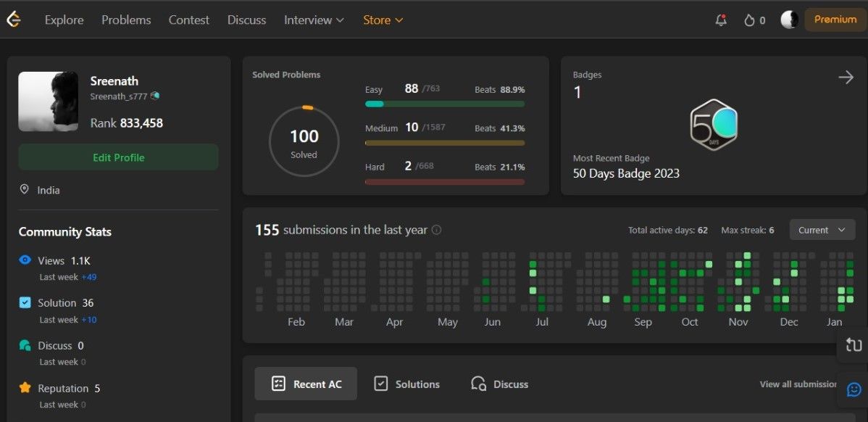The height and width of the screenshot is (422, 868).
Task: Open the chat support smiley icon
Action: click(x=854, y=389)
